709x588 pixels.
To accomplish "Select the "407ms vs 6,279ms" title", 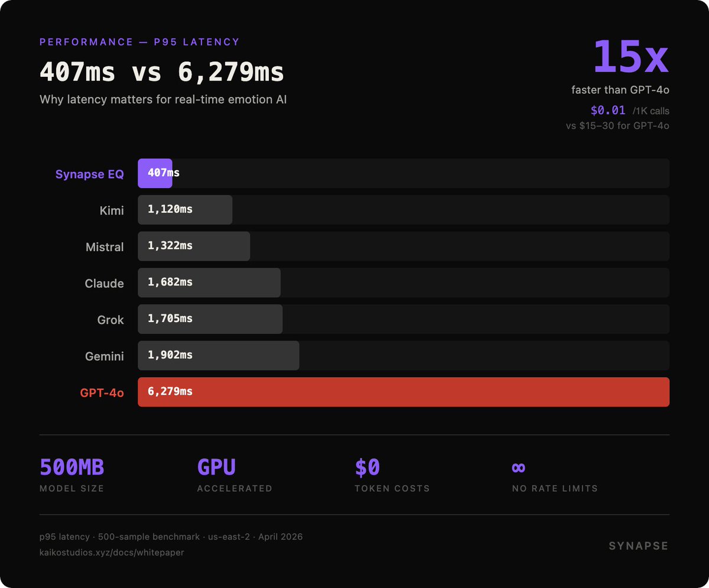I will click(162, 72).
